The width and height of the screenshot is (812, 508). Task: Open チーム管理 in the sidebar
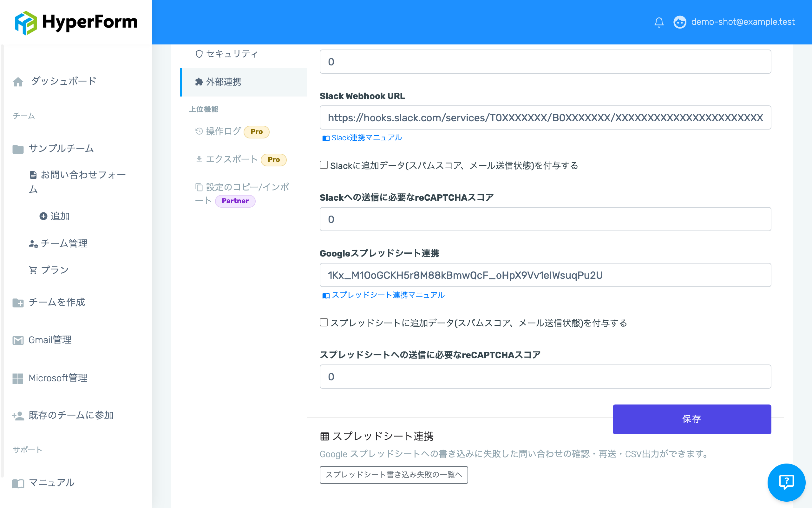tap(58, 243)
